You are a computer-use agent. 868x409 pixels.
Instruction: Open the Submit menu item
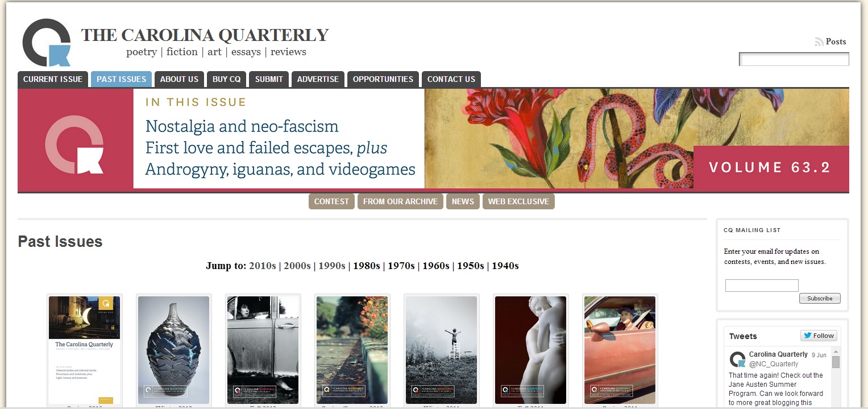click(x=269, y=79)
